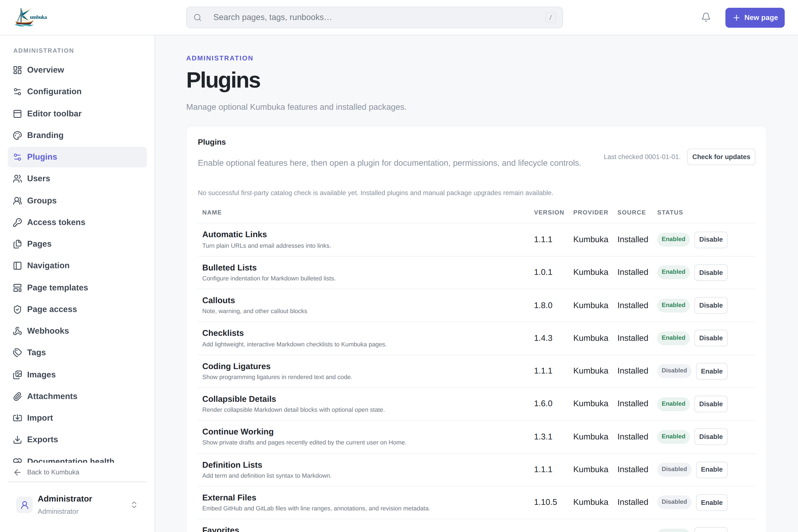
Task: Enable the External Files plugin
Action: (712, 502)
